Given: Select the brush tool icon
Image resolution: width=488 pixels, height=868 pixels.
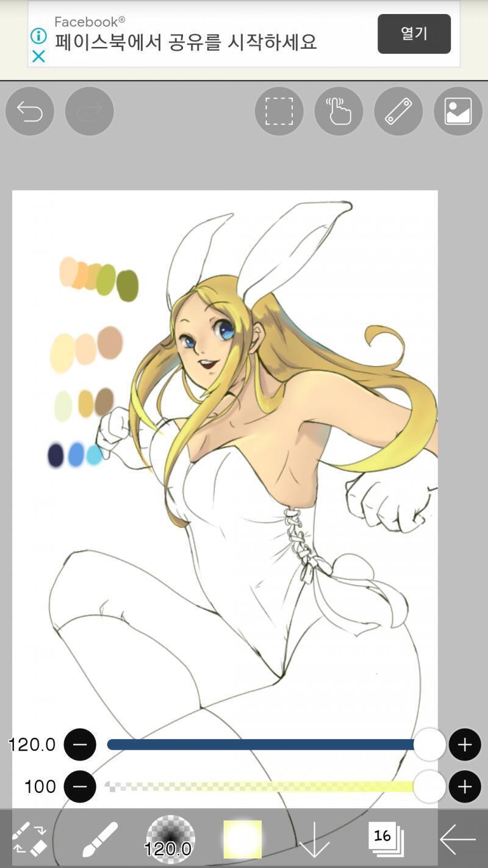Looking at the screenshot, I should pyautogui.click(x=100, y=839).
